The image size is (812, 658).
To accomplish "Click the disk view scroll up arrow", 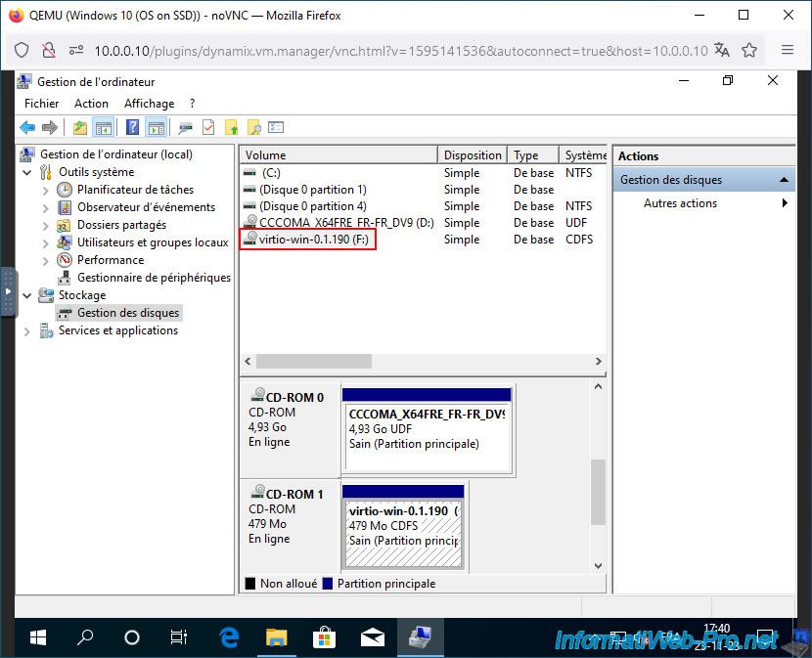I will pos(598,387).
